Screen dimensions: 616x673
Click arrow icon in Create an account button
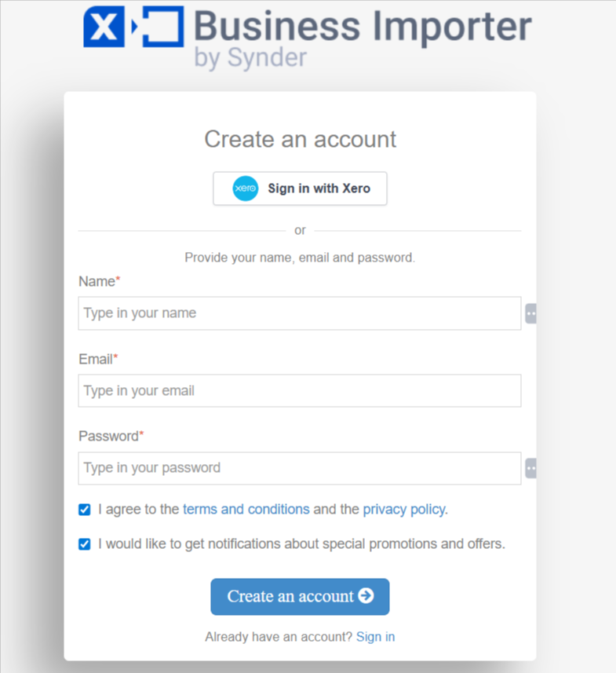pyautogui.click(x=366, y=596)
